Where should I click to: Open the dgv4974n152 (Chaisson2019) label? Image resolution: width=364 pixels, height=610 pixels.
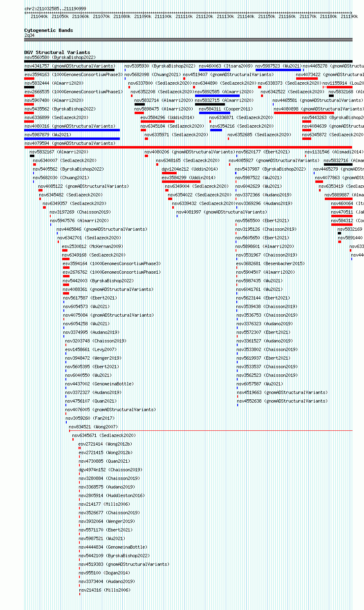coord(110,470)
